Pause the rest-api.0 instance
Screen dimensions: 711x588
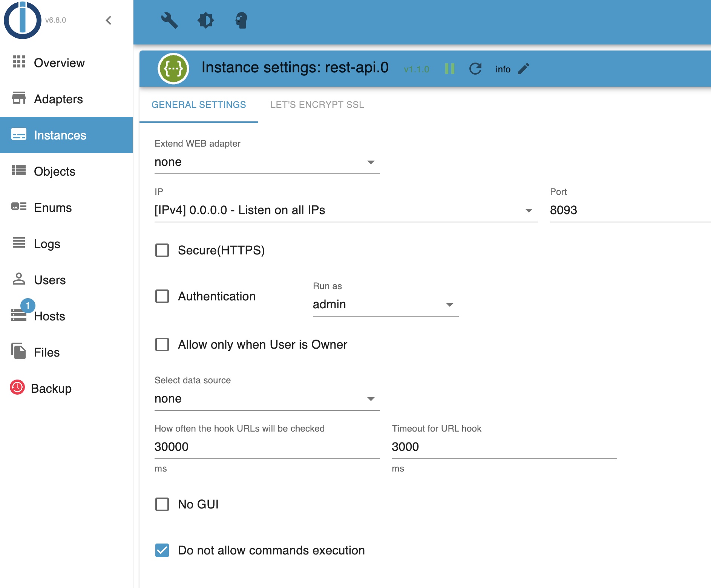tap(449, 69)
